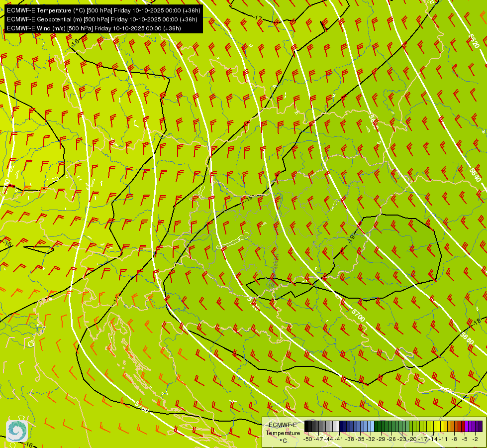Image resolution: width=487 pixels, height=448 pixels.
Task: Click the -15 isotherm label at the left edge
Action: [7, 243]
